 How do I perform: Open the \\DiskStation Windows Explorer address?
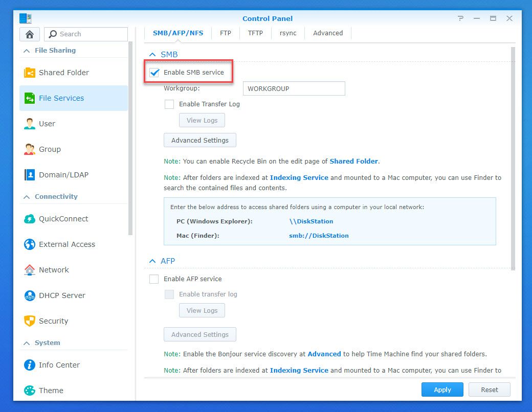coord(311,221)
